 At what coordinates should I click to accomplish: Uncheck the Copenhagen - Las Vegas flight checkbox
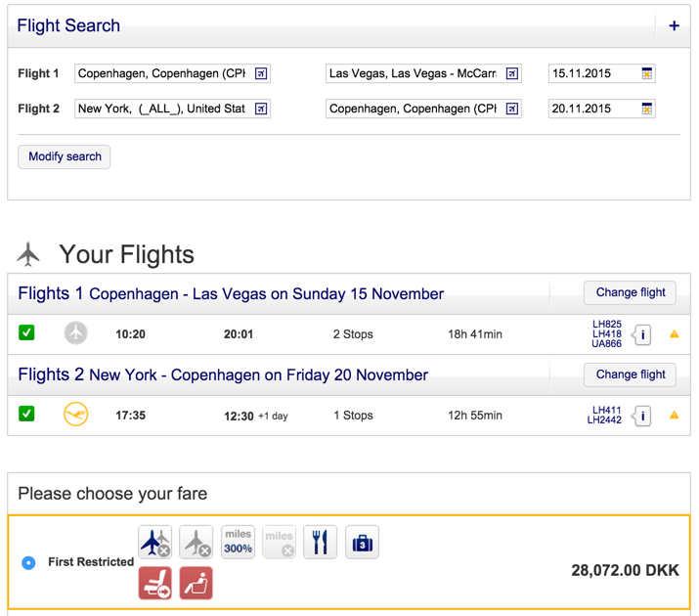26,333
